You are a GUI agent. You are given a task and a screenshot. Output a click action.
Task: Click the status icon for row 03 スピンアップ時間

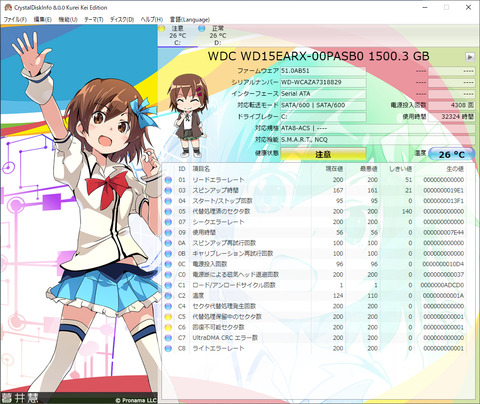pyautogui.click(x=168, y=191)
